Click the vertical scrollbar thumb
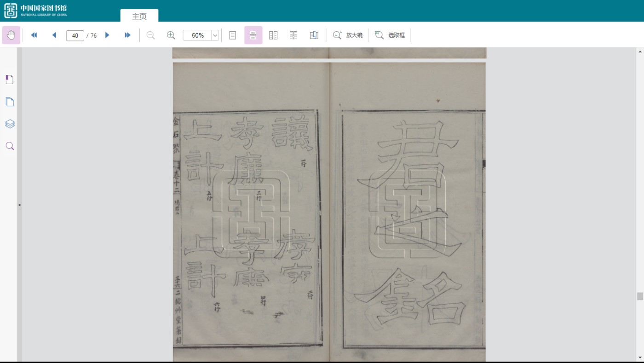Image resolution: width=644 pixels, height=363 pixels. 640,296
